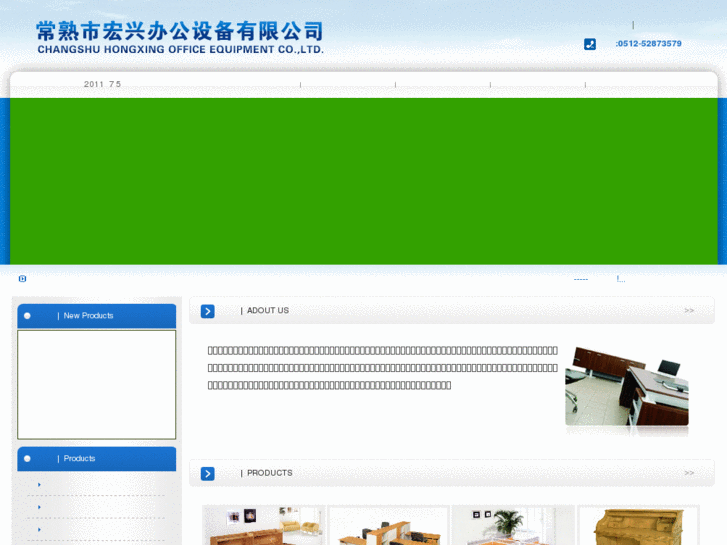Click the empty New Products preview box
727x545 pixels.
(x=96, y=385)
